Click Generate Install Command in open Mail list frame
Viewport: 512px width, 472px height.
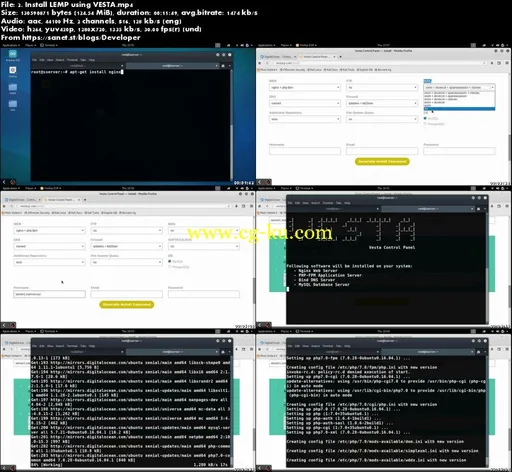click(382, 161)
